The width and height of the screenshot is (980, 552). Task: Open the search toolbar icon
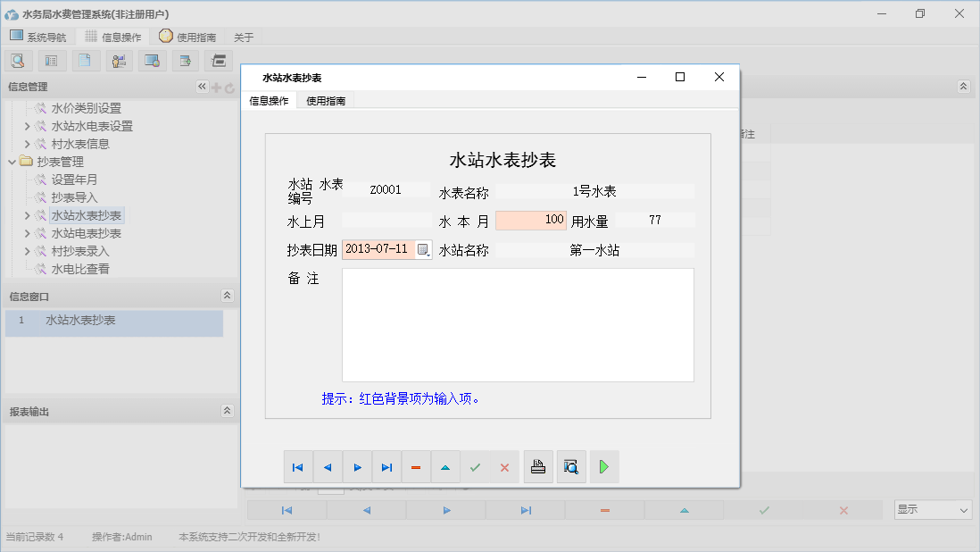coord(18,60)
